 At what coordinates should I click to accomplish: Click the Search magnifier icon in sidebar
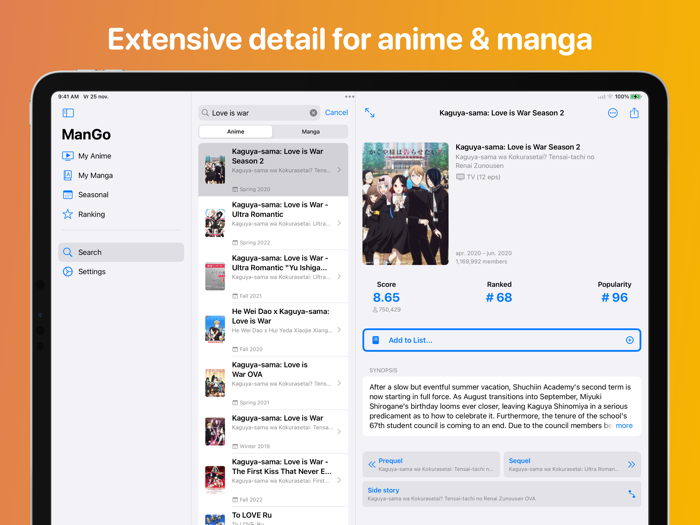[68, 252]
